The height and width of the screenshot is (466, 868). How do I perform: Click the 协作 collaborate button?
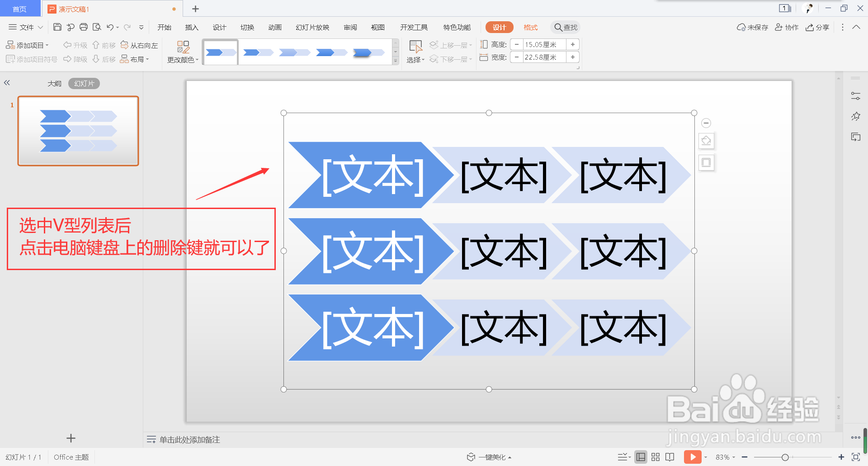click(787, 27)
